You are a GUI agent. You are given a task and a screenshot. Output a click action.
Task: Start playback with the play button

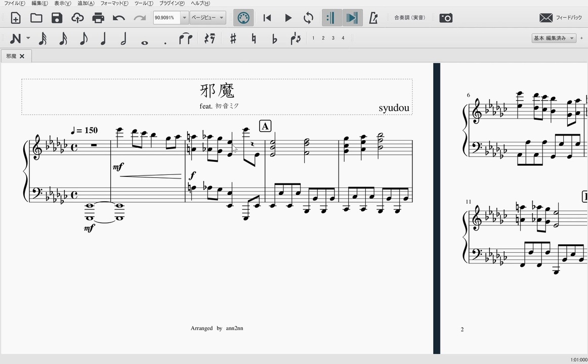288,18
